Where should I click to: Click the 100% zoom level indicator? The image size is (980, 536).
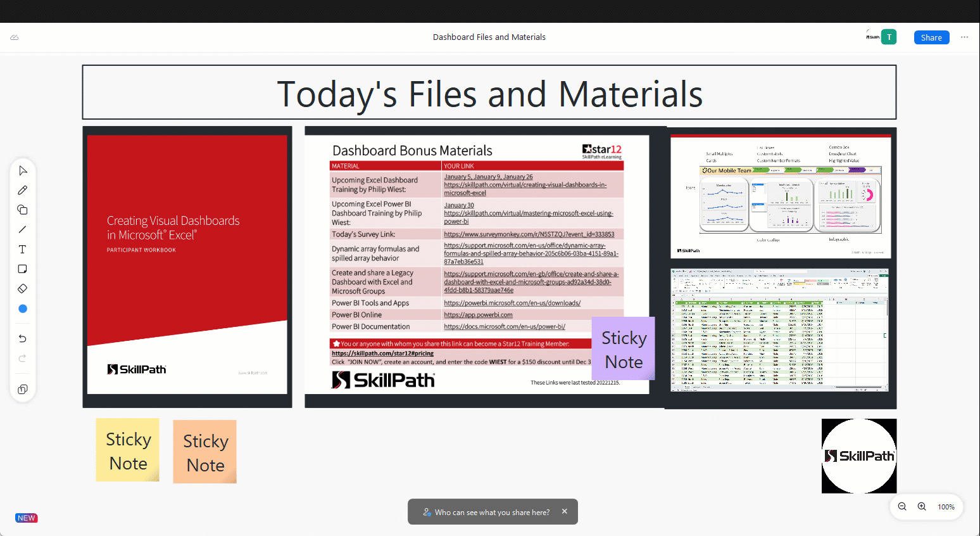[x=946, y=507]
